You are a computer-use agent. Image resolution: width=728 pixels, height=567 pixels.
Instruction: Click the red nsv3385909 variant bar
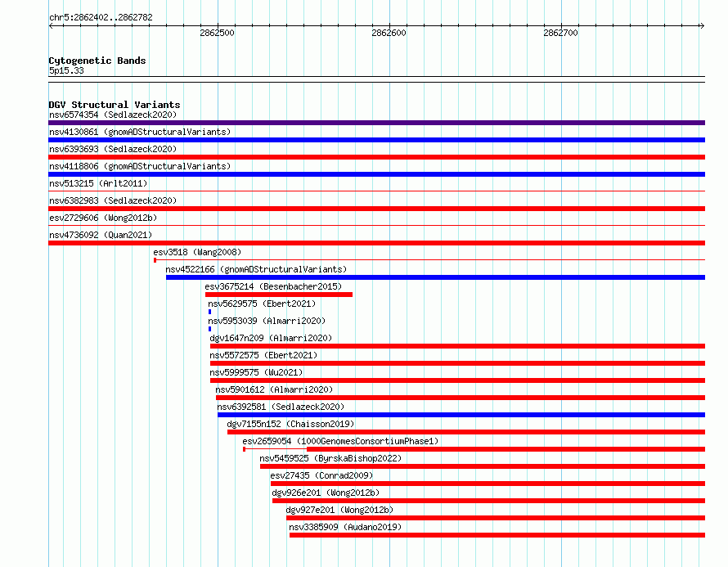point(497,535)
